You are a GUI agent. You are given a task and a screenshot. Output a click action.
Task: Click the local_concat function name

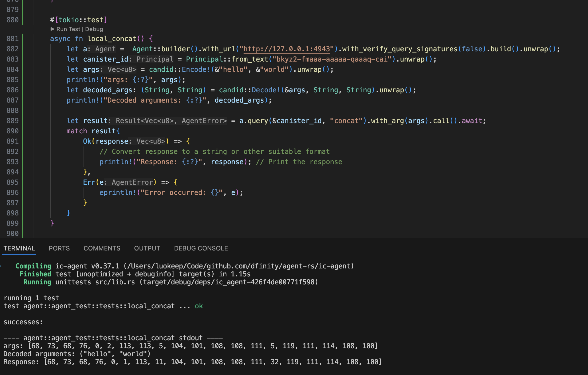click(112, 39)
